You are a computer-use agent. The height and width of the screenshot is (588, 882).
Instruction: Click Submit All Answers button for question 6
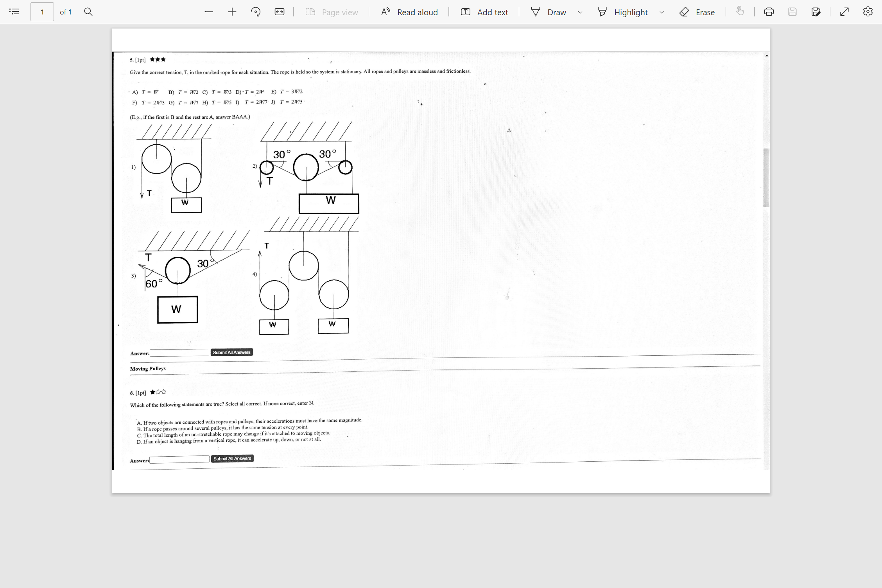pyautogui.click(x=232, y=459)
